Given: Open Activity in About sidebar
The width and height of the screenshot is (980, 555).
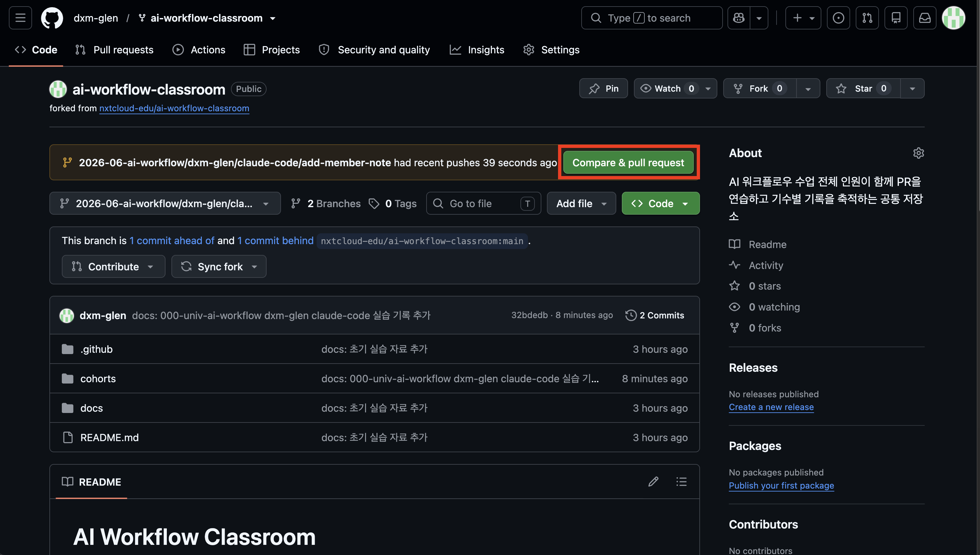Looking at the screenshot, I should click(x=756, y=265).
